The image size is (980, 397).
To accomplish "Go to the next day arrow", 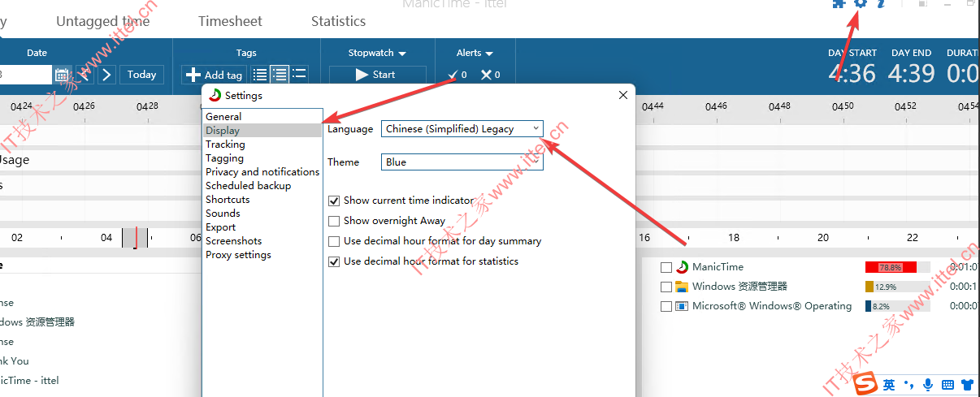I will coord(107,75).
